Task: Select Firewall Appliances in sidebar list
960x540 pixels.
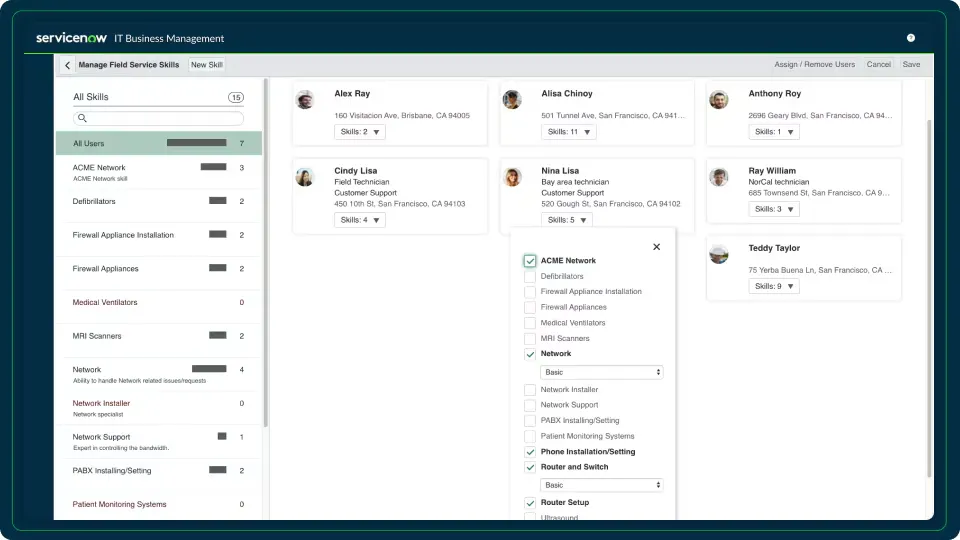Action: coord(159,273)
